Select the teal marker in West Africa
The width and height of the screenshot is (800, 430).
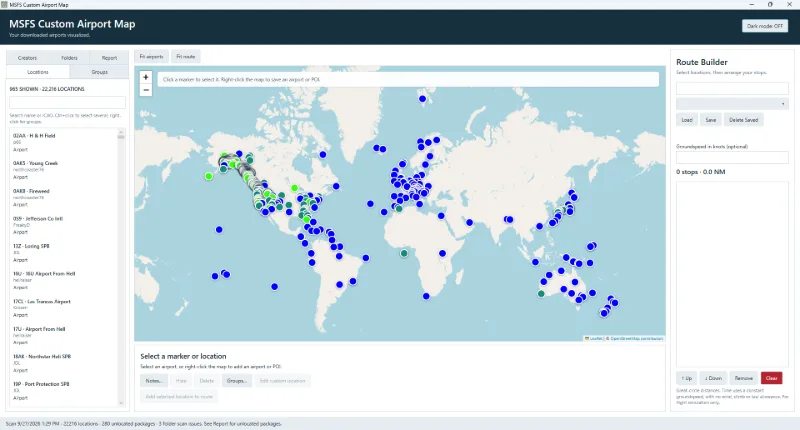tap(404, 253)
